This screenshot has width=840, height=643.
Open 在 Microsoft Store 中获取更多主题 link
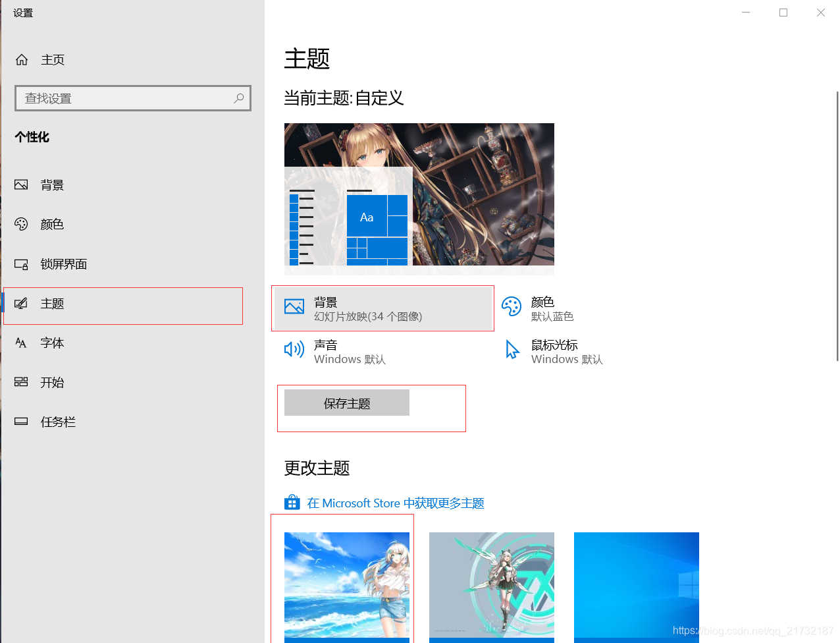pyautogui.click(x=396, y=503)
